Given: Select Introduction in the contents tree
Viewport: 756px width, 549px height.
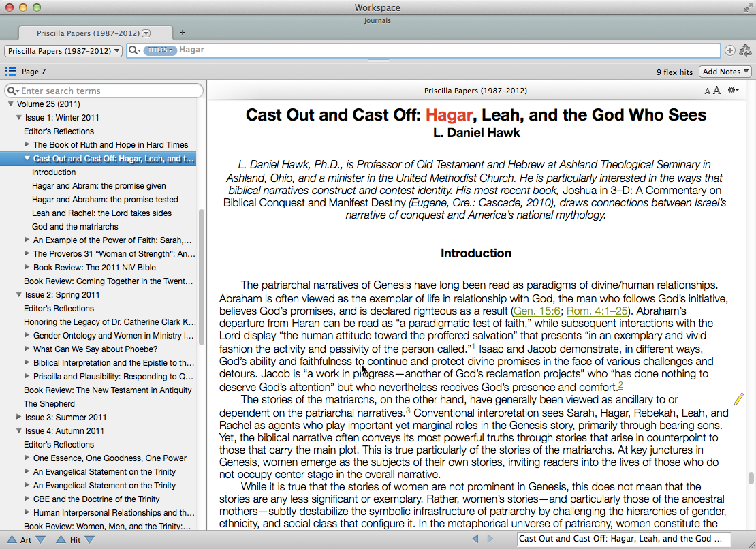Looking at the screenshot, I should [54, 172].
